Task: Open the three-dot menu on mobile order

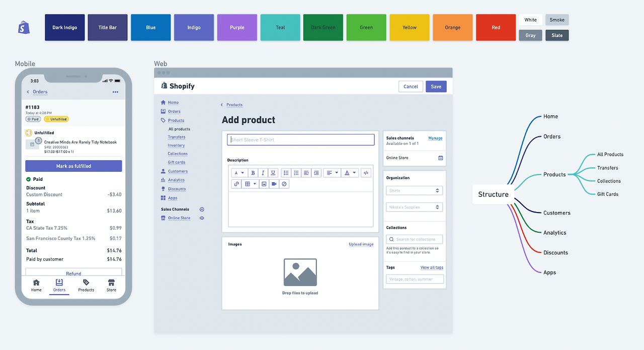Action: pyautogui.click(x=115, y=92)
